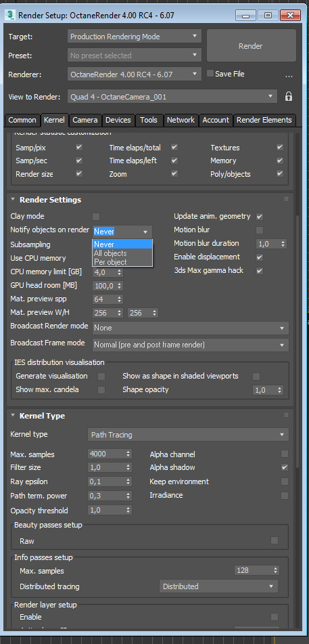Viewport: 309px width, 644px height.
Task: Disable the Enable displacement checkbox
Action: pos(260,257)
